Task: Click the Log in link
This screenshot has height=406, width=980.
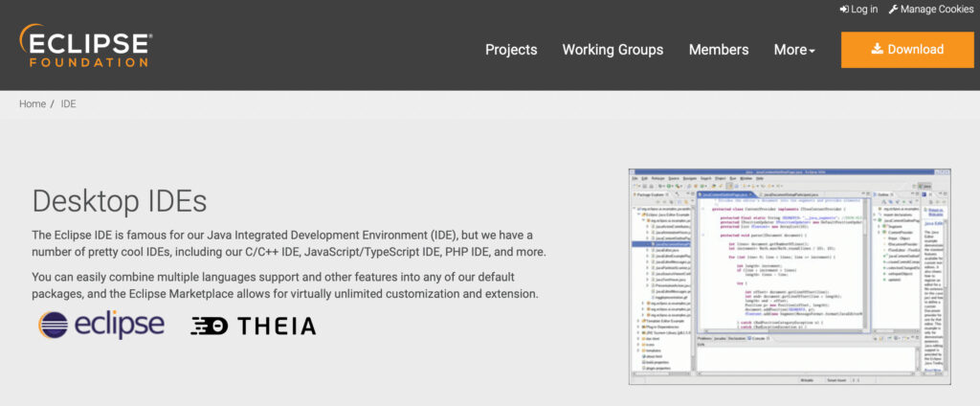Action: coord(858,10)
